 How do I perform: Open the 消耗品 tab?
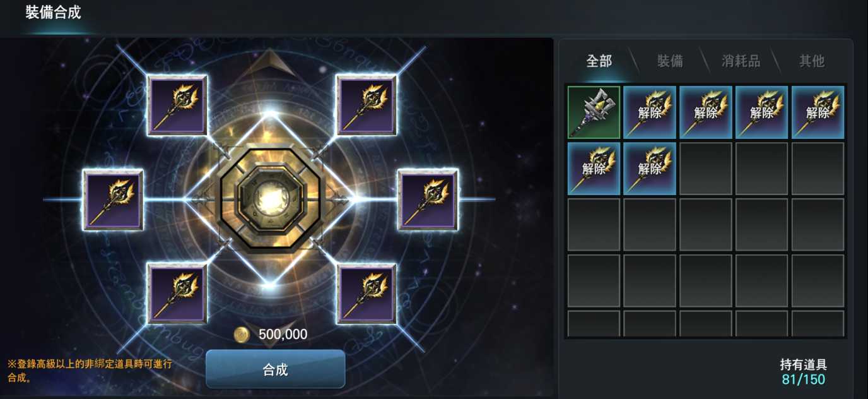click(741, 61)
